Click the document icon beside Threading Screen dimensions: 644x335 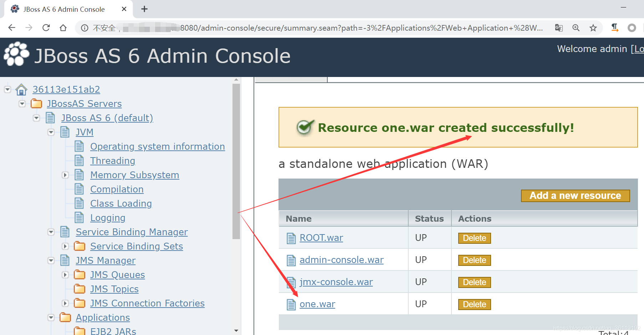[79, 161]
